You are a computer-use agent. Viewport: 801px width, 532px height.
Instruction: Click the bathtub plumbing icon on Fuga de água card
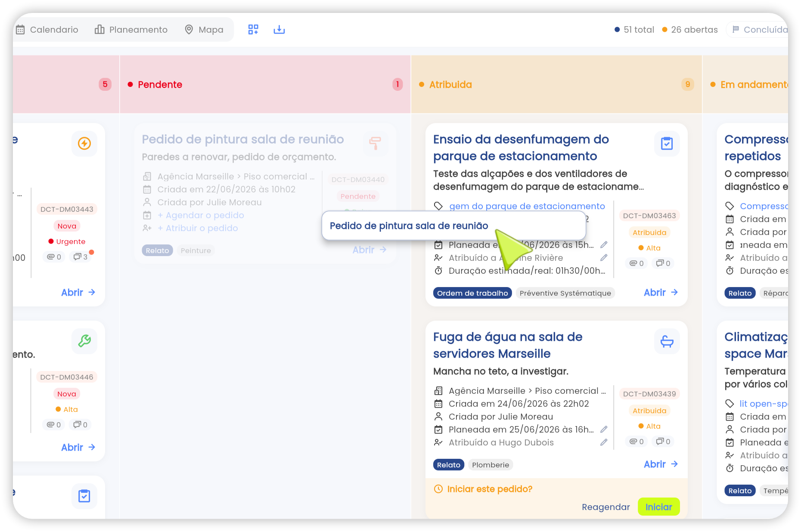[x=667, y=341]
